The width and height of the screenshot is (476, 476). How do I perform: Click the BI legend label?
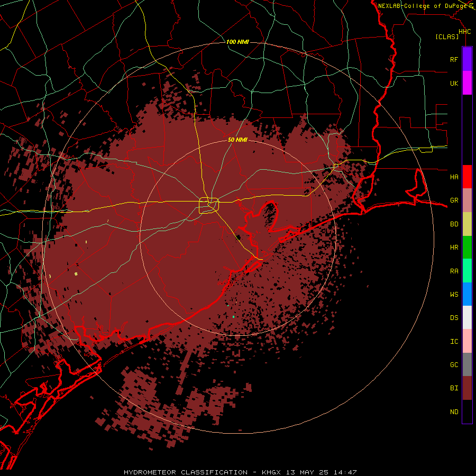click(454, 388)
